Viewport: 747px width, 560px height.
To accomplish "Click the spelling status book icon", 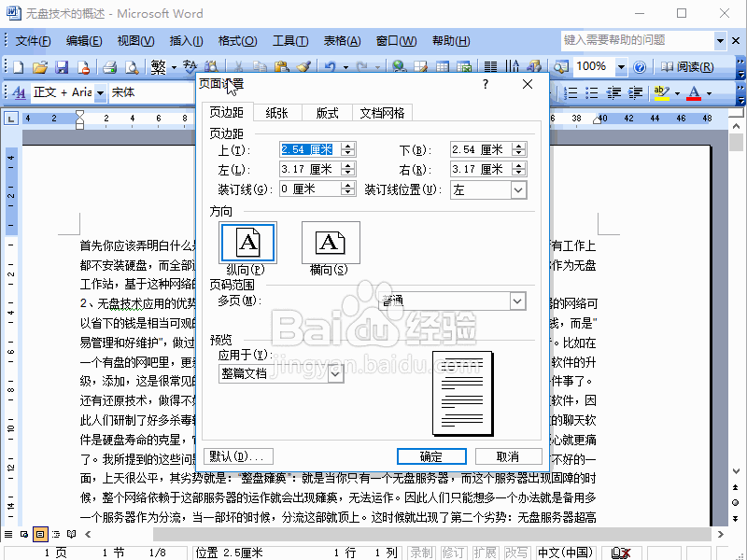I will click(620, 553).
